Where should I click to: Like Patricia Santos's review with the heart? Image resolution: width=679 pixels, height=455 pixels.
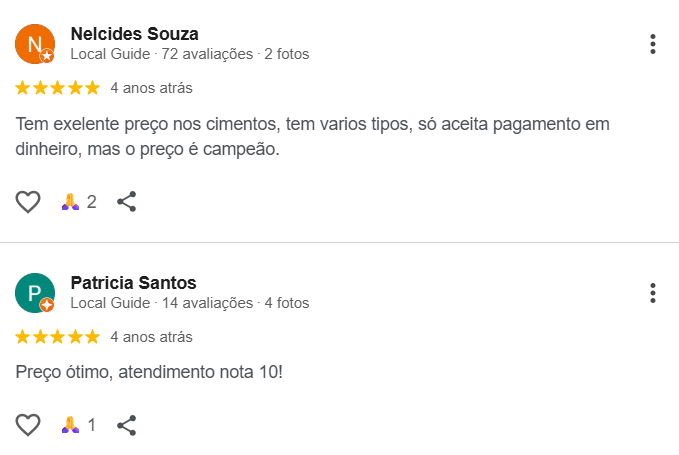(x=28, y=425)
